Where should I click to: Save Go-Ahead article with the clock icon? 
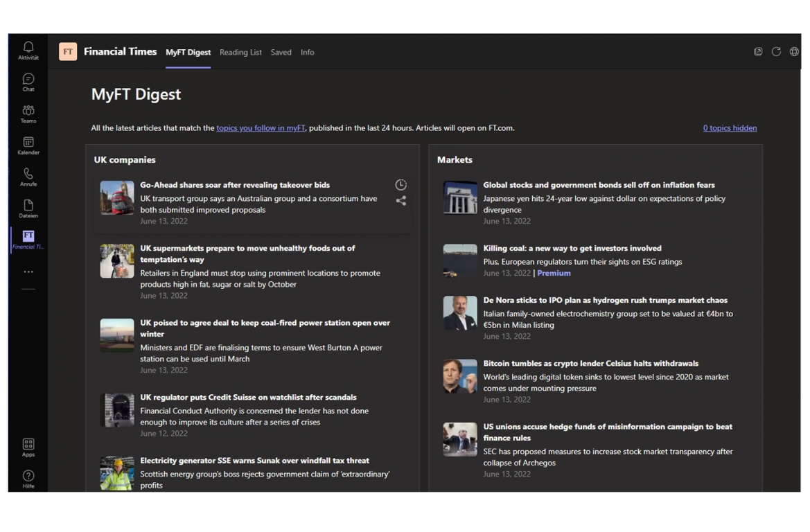click(x=401, y=184)
